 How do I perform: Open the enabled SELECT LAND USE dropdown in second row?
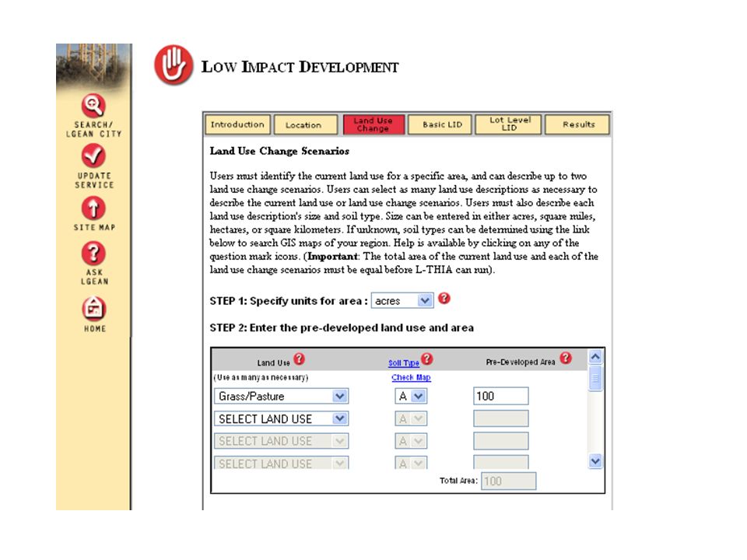(x=281, y=418)
